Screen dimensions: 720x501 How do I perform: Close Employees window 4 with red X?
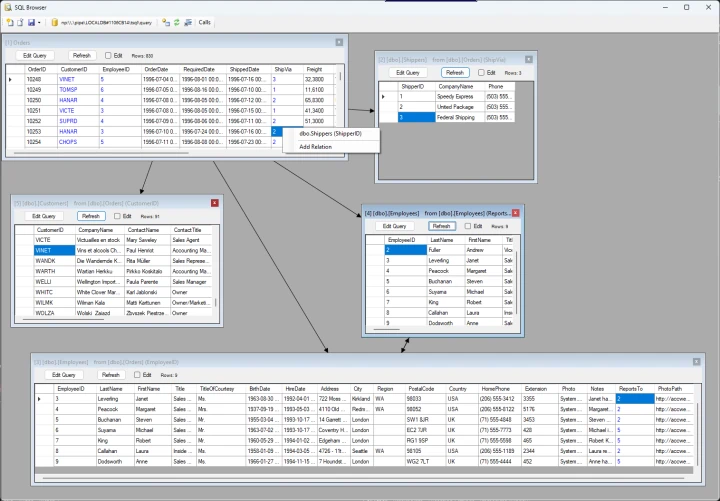516,213
